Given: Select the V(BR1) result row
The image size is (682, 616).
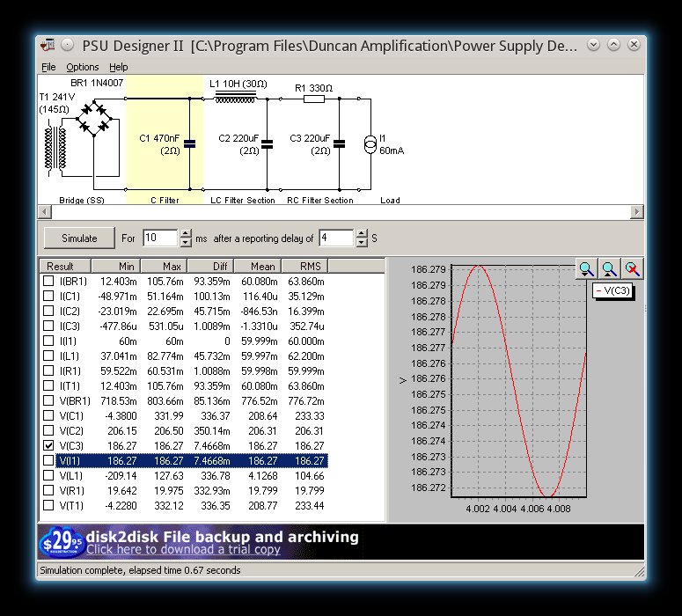Looking at the screenshot, I should point(191,400).
